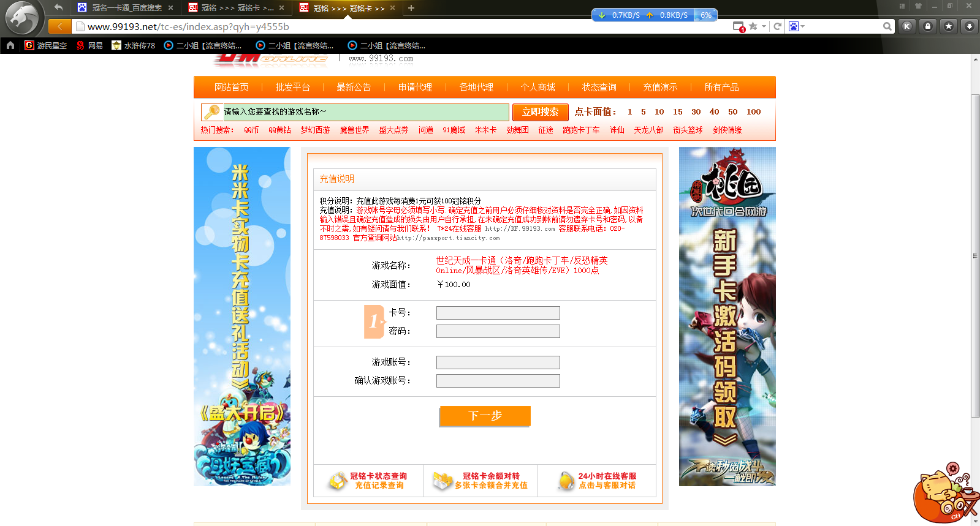
Task: Select card face value 100
Action: click(753, 112)
